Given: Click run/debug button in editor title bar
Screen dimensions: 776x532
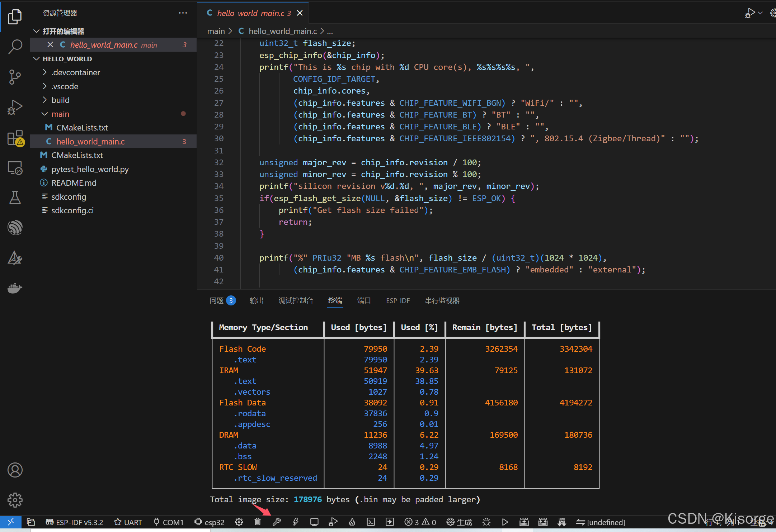Looking at the screenshot, I should (x=750, y=13).
